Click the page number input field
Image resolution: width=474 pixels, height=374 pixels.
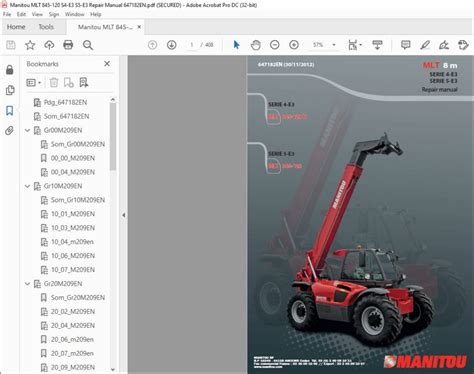(x=191, y=45)
